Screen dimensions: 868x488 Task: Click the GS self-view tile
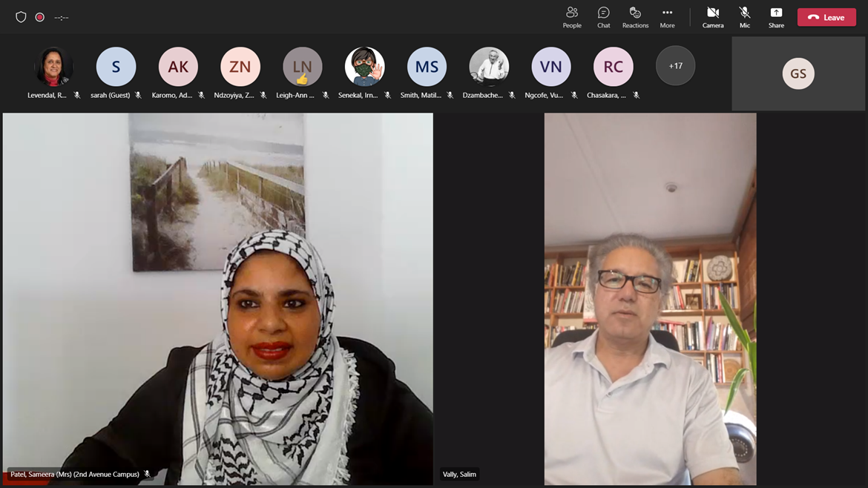pyautogui.click(x=798, y=73)
